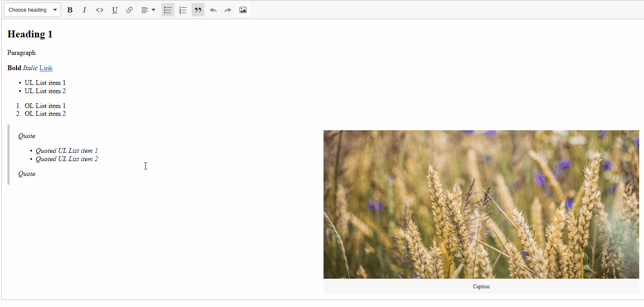Click the first Quote line in blockquote

27,136
